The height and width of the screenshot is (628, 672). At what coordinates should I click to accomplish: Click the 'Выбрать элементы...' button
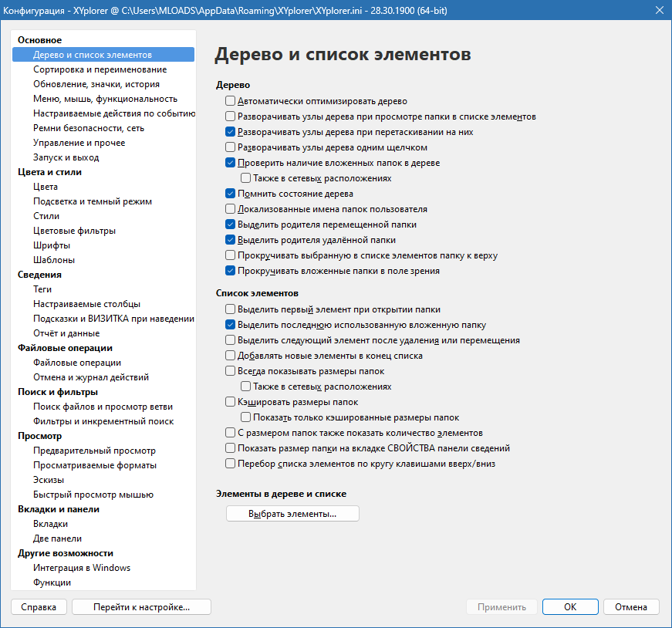click(292, 514)
